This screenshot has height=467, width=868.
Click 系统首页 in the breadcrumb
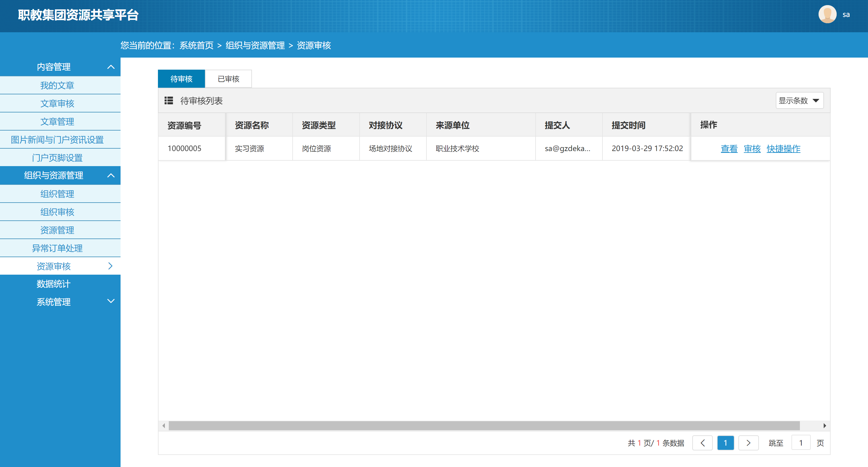[197, 46]
